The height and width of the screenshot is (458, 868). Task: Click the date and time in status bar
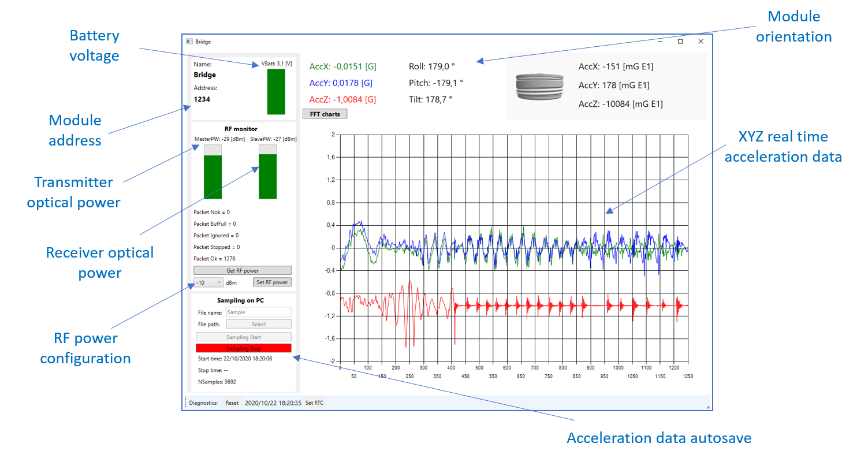coord(273,403)
